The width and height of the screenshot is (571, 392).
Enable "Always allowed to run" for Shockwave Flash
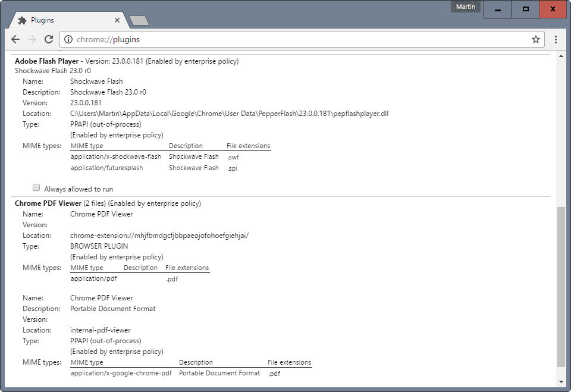36,187
